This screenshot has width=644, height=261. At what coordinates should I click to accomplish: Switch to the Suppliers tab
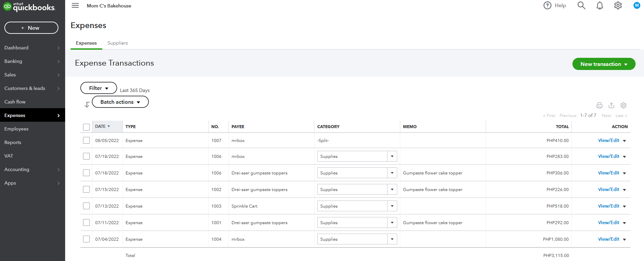pos(117,43)
